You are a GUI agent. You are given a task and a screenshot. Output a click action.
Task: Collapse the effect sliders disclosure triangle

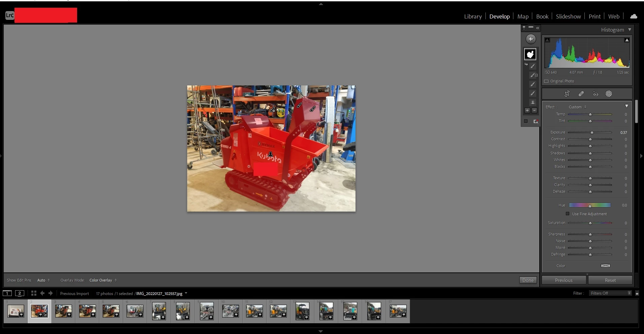point(626,106)
